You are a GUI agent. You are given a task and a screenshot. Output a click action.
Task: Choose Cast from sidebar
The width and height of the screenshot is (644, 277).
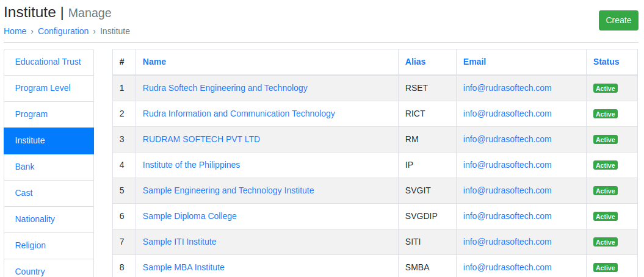pyautogui.click(x=24, y=193)
